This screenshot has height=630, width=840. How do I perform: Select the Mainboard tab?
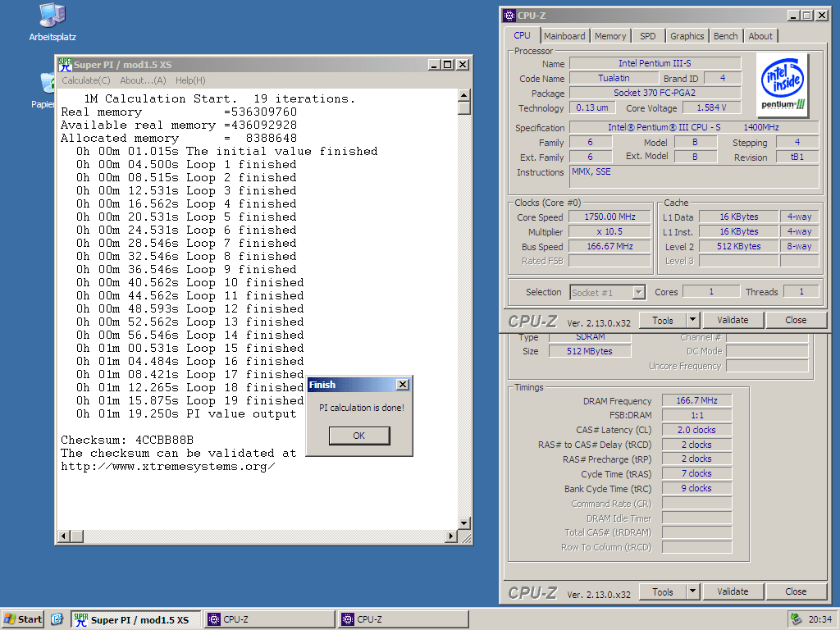tap(564, 36)
